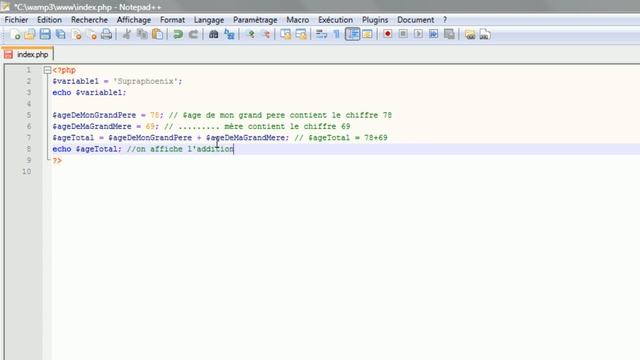Toggle synchronized horizontal scrolling icon
640x360 pixels.
pos(301,35)
